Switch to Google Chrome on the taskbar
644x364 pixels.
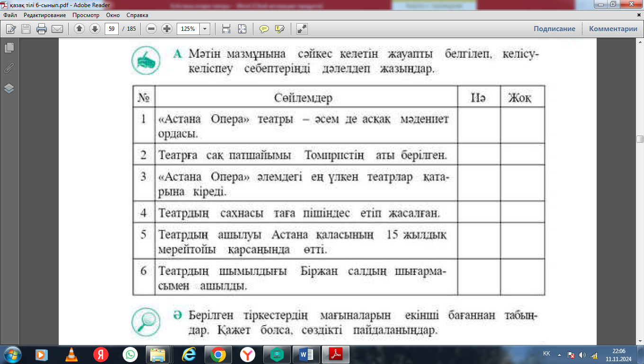[218, 354]
